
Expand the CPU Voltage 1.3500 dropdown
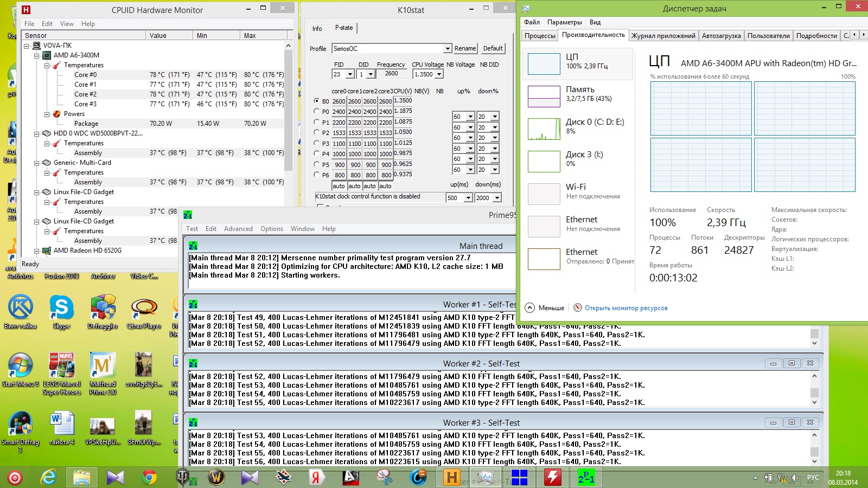[x=439, y=74]
